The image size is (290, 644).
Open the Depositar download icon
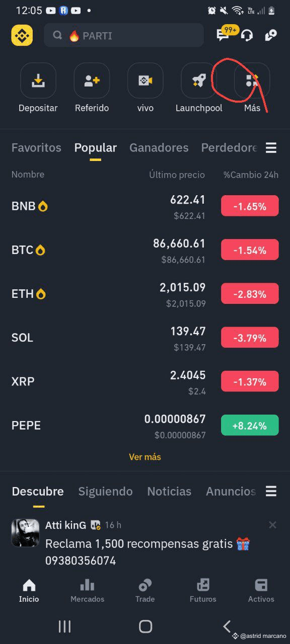pos(38,80)
